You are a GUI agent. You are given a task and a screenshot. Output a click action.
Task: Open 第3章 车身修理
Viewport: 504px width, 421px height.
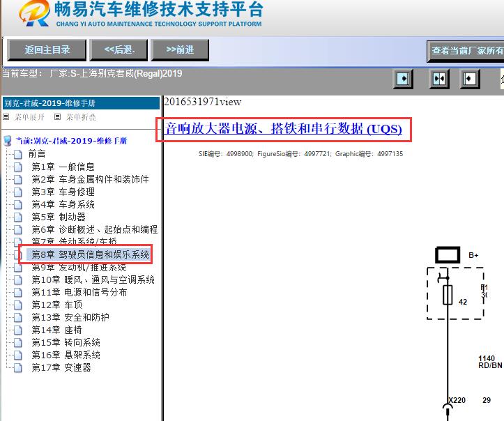[x=63, y=192]
